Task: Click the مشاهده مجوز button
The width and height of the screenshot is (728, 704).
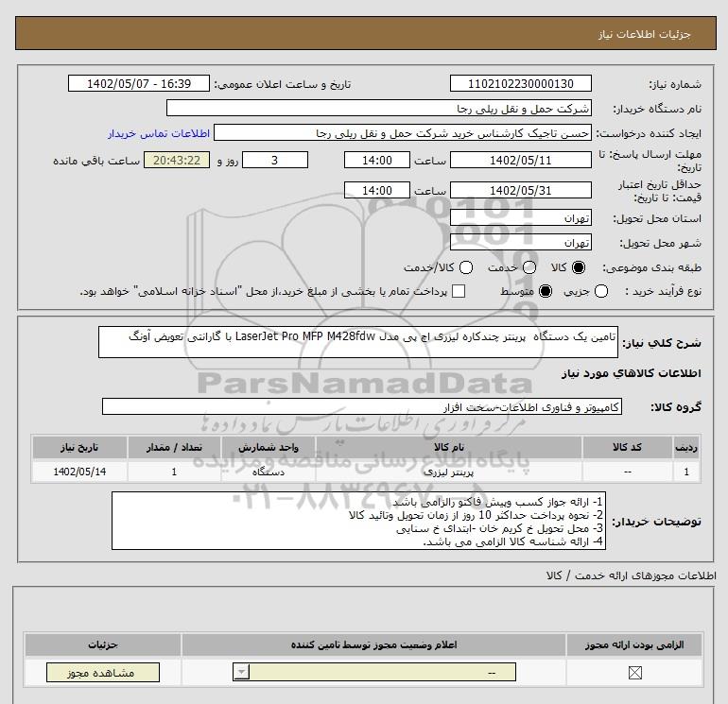Action: 103,673
